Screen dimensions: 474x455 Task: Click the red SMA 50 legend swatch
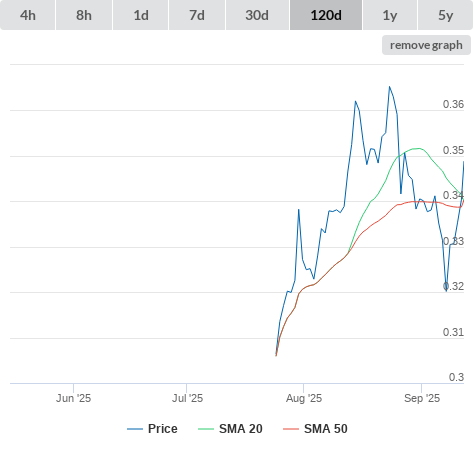tap(291, 429)
